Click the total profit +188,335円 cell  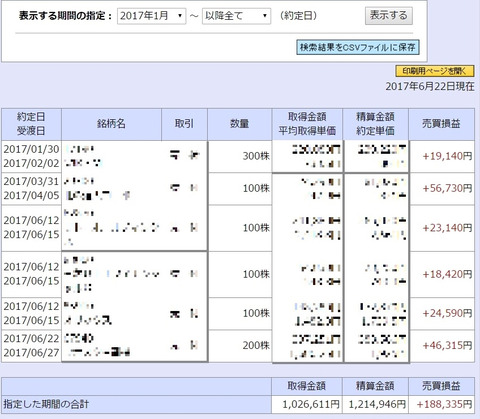pyautogui.click(x=442, y=405)
